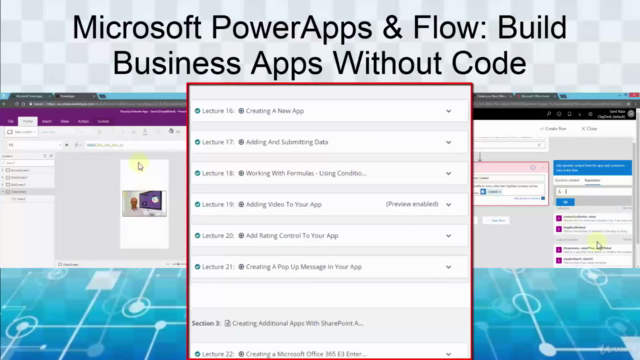
Task: Open the user avatar in the Flow window
Action: (x=631, y=114)
